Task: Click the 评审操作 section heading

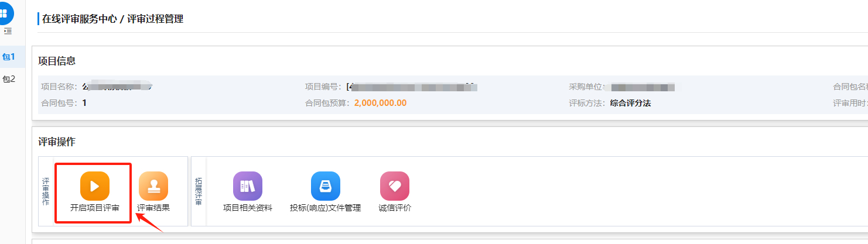Action: [x=57, y=142]
